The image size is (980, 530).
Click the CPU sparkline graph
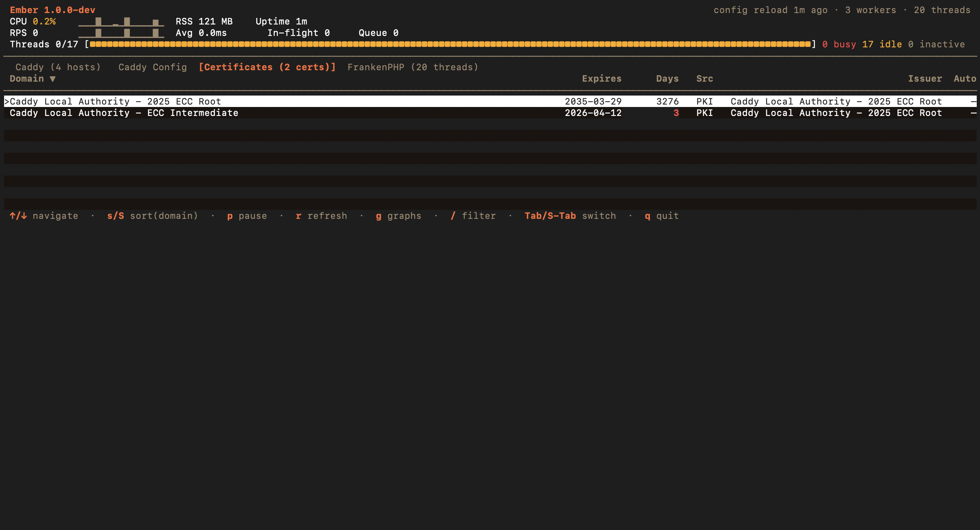click(121, 22)
